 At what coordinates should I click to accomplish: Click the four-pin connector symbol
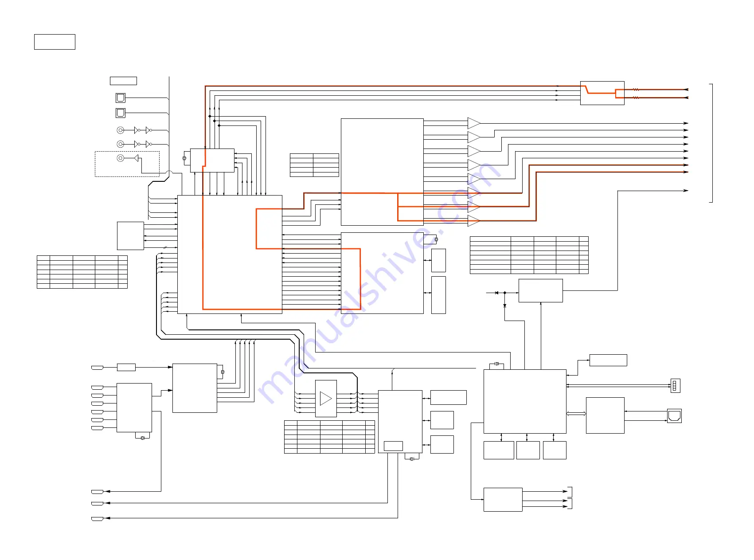(x=675, y=386)
